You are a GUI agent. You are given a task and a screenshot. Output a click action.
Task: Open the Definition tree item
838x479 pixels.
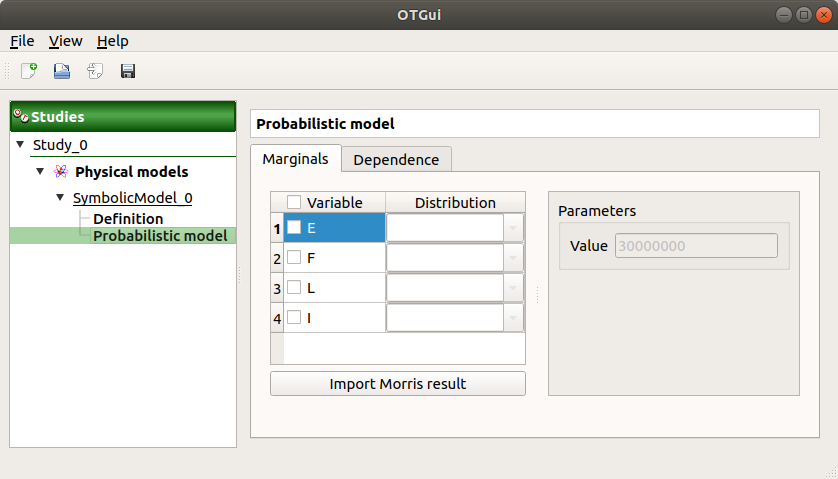click(x=128, y=219)
